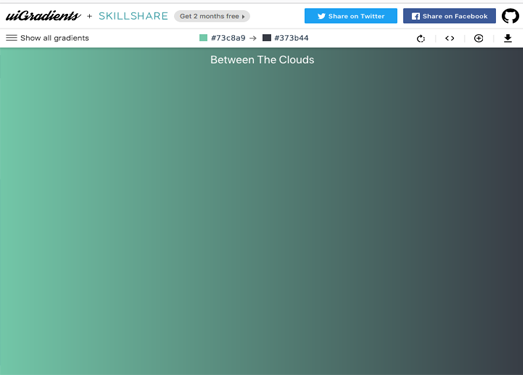
Task: Click the Twitter bird icon
Action: 321,16
